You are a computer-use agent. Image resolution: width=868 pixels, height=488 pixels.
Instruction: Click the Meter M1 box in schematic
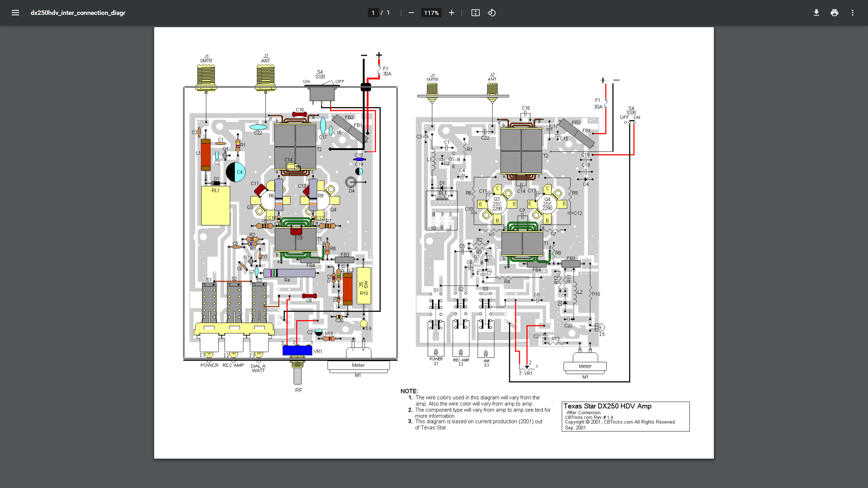click(585, 366)
